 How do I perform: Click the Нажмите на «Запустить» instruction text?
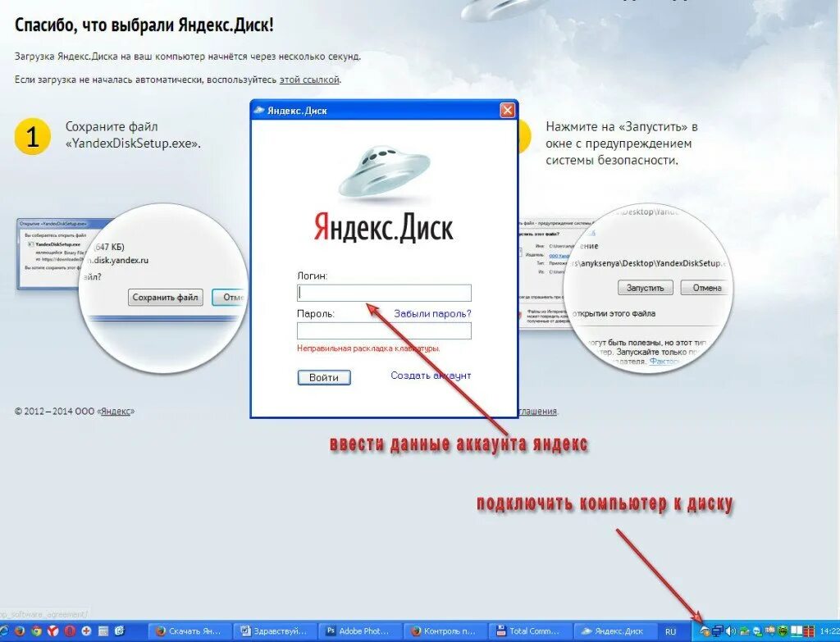(622, 143)
